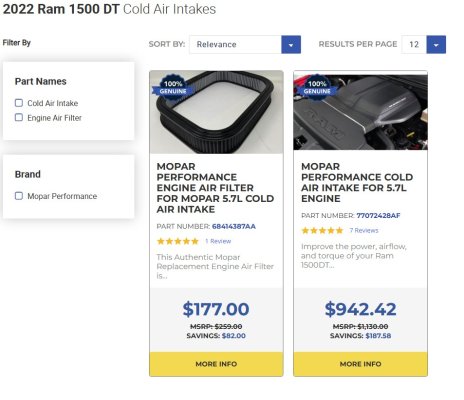Open Results Per Page dropdown arrow
Viewport: 464px width, 400px height.
436,45
